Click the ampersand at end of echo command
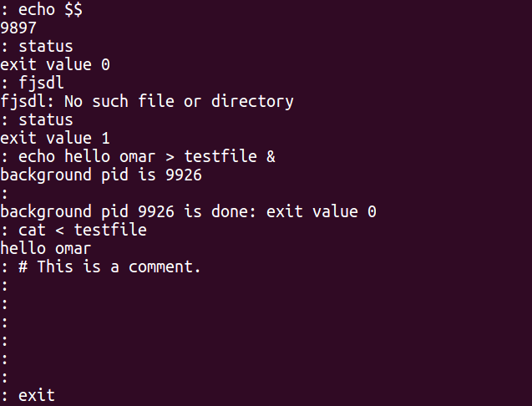The width and height of the screenshot is (532, 406). (271, 157)
